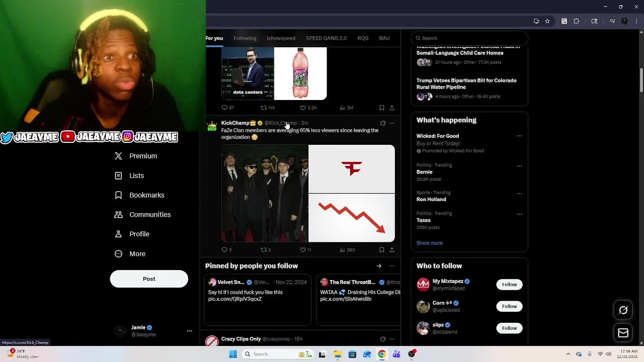This screenshot has width=644, height=362.
Task: Open the media controls icon in Chrome toolbar
Action: pos(612,21)
